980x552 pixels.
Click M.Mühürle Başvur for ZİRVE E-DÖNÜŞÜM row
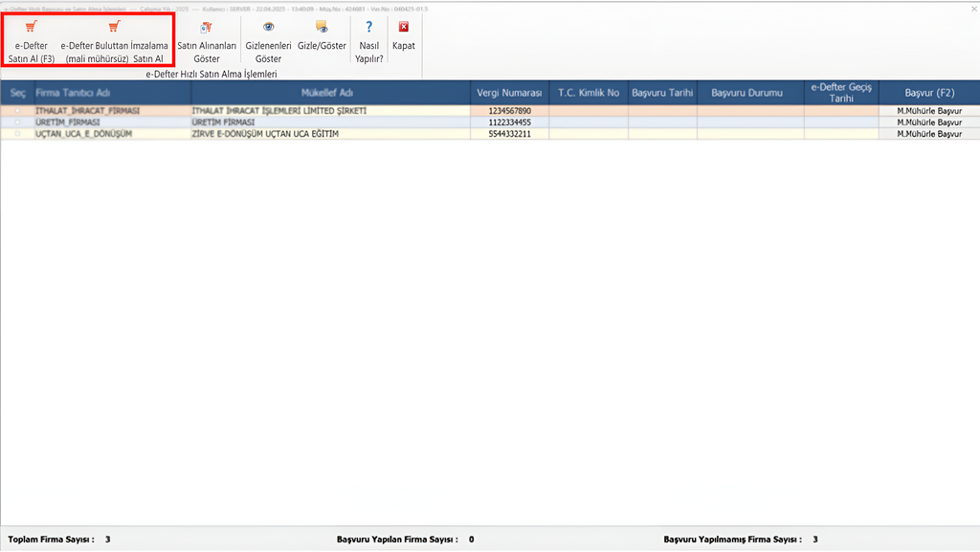(x=929, y=134)
